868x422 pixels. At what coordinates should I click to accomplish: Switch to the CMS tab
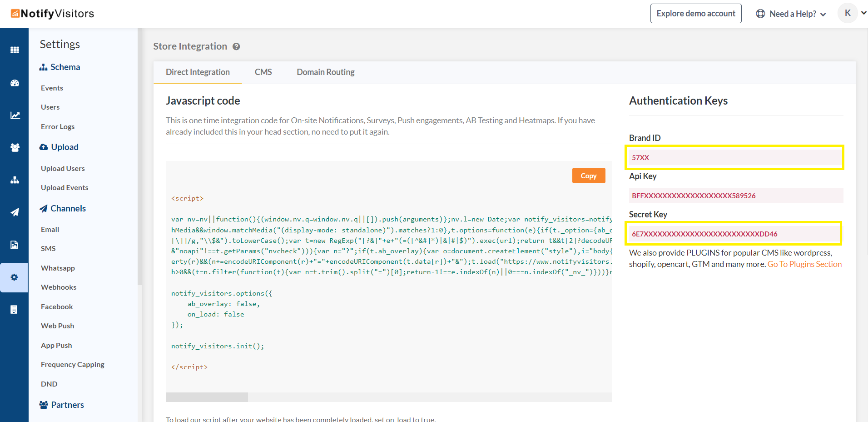[x=263, y=72]
